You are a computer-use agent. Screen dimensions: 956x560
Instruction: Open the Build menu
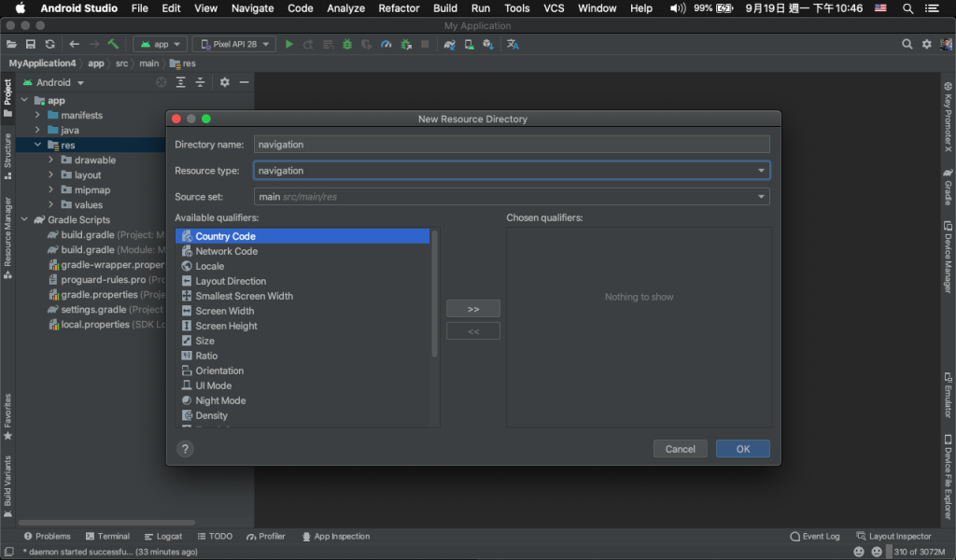coord(445,8)
